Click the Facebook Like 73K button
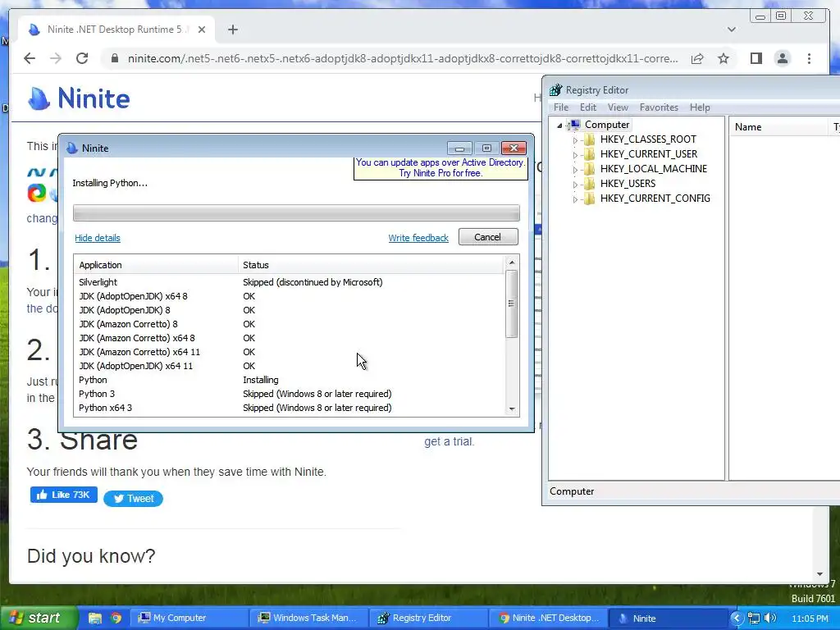840x630 pixels. click(64, 495)
